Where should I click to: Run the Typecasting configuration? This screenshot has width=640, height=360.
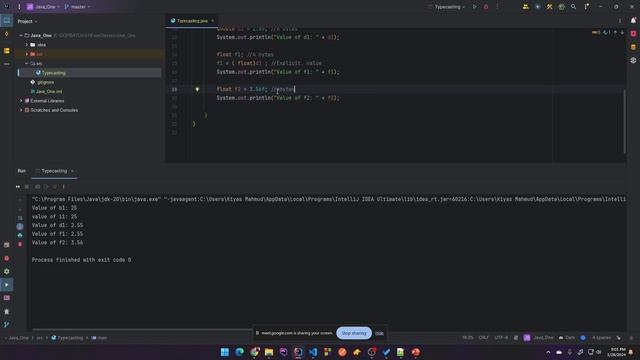474,7
